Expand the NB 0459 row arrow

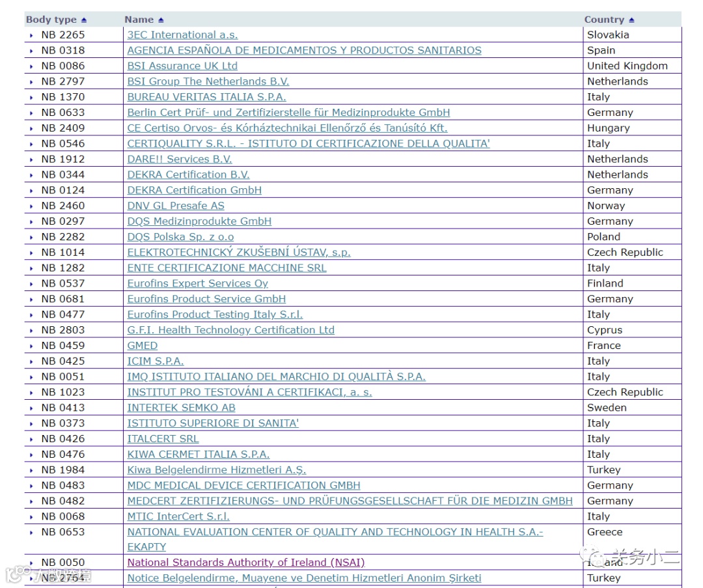(x=31, y=346)
